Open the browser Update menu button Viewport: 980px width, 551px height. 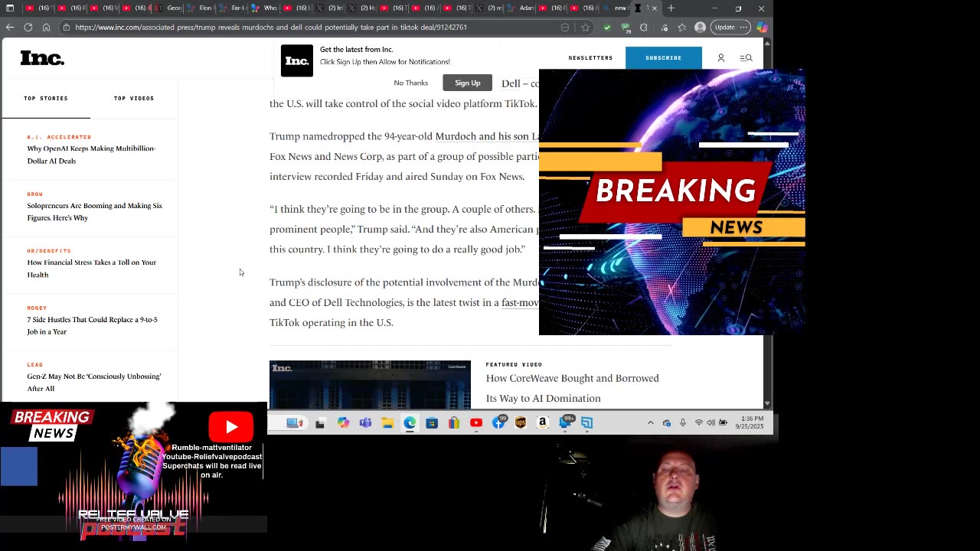pos(730,27)
